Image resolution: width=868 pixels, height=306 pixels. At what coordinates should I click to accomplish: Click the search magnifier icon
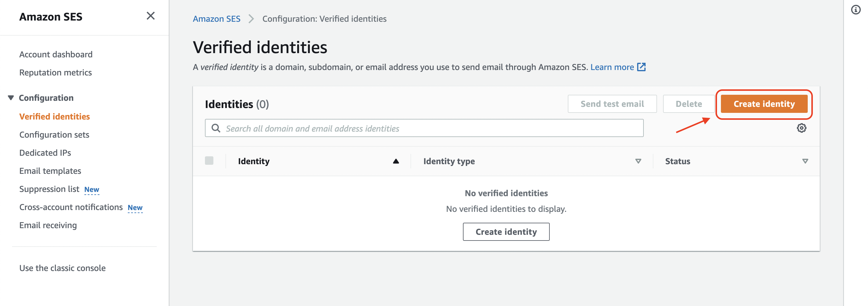216,128
